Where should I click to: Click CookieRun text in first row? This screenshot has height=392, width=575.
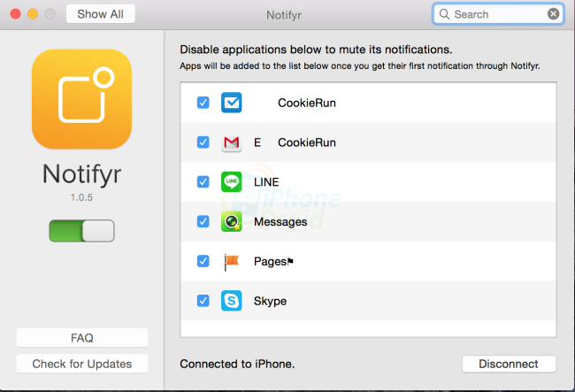click(307, 103)
